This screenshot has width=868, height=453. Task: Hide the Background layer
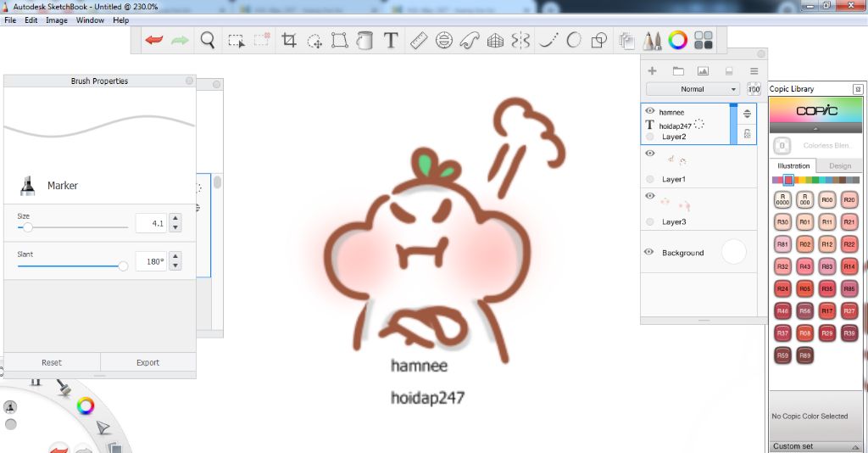(x=648, y=252)
